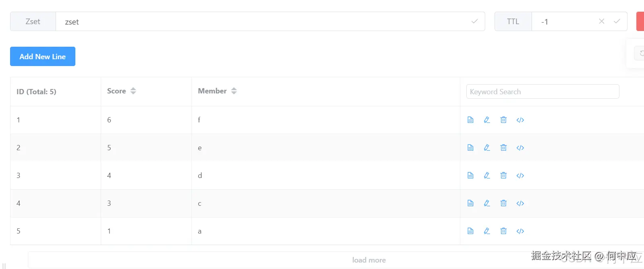Image resolution: width=644 pixels, height=269 pixels.
Task: View details of member a row
Action: pyautogui.click(x=470, y=231)
